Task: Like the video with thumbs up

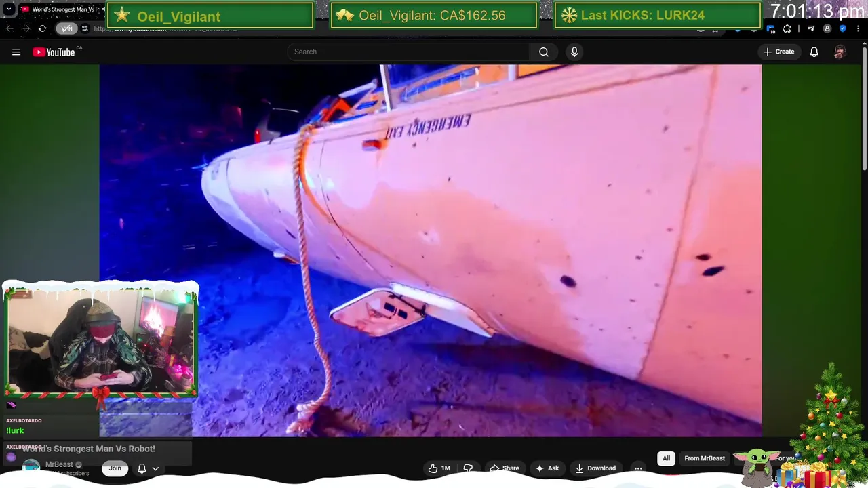Action: (439, 468)
